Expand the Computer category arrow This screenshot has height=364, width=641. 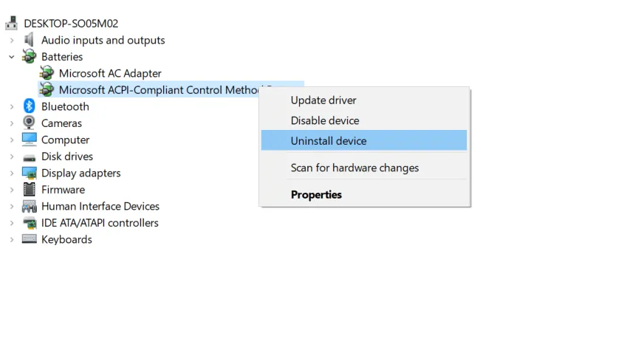click(12, 140)
